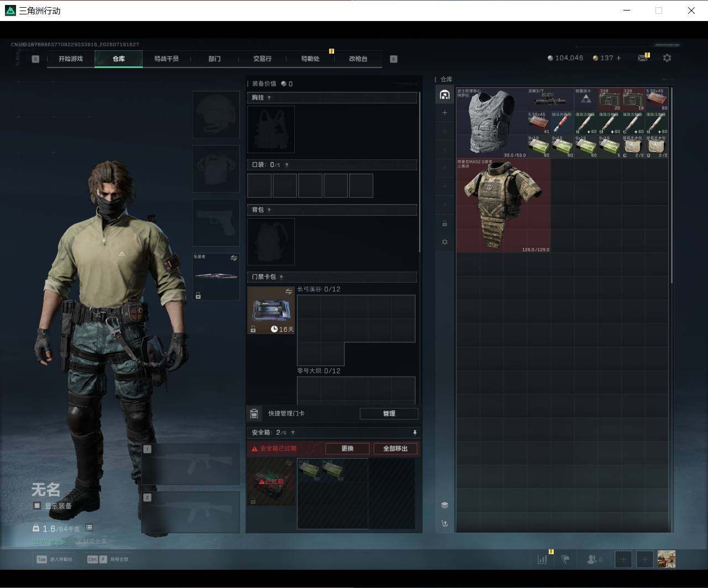Open the 特勤处 tab
This screenshot has height=588, width=708.
[310, 59]
